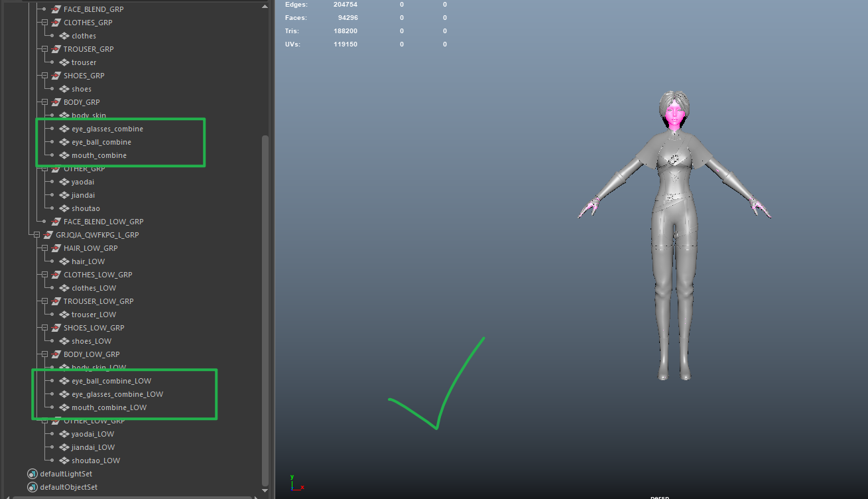Click the outliner vertical scrollbar
The image size is (868, 499).
266,305
